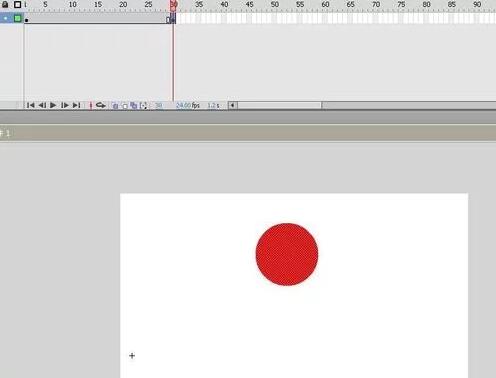Click the timeline horizontal scrollbar thumb
496x378 pixels.
pos(279,105)
